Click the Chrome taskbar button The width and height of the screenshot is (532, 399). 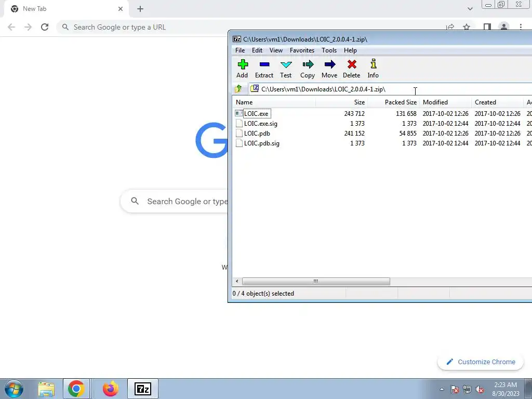click(76, 389)
